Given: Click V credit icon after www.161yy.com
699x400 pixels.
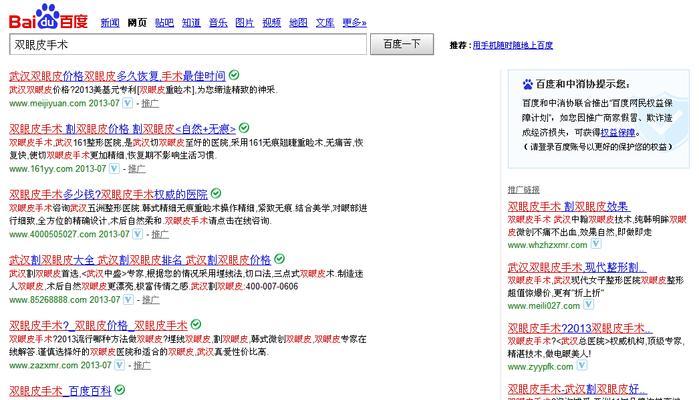Looking at the screenshot, I should point(115,169).
